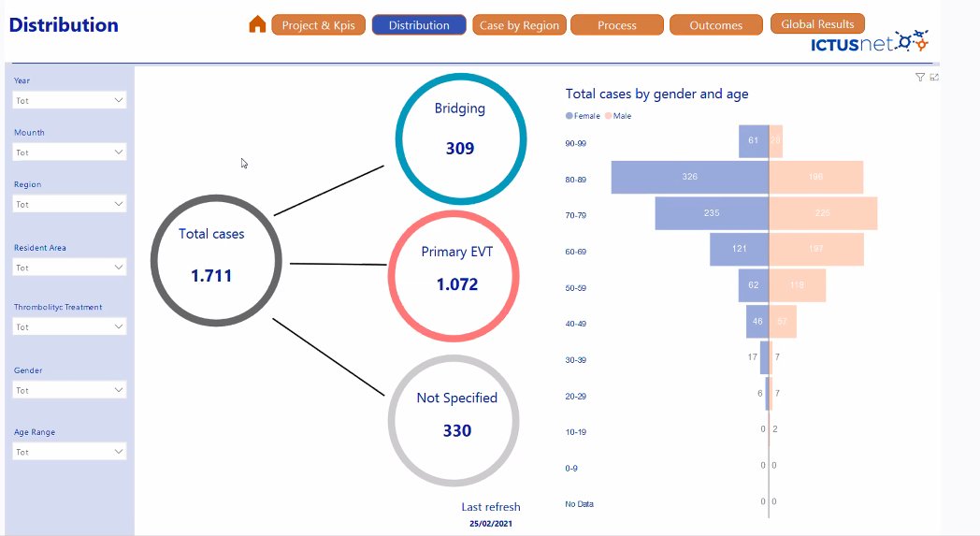
Task: Go to the Home page icon
Action: point(257,24)
